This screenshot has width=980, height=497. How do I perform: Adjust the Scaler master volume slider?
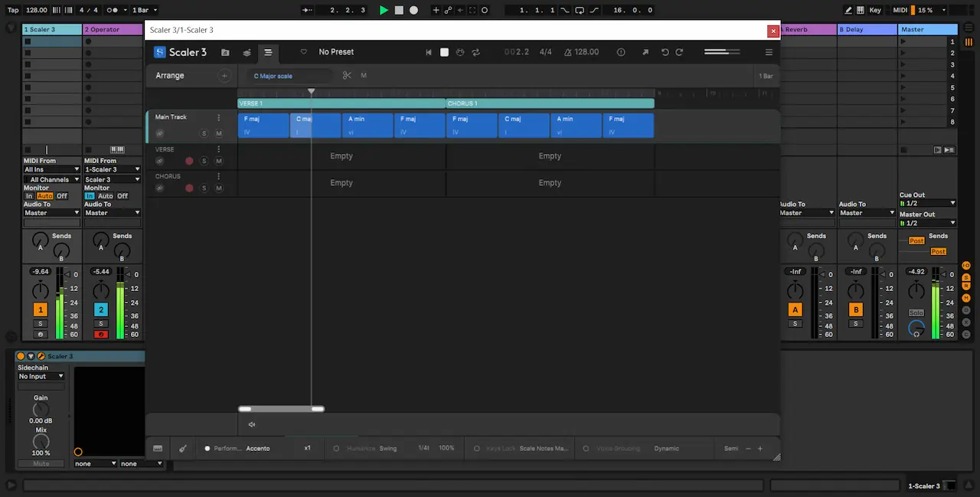click(722, 52)
